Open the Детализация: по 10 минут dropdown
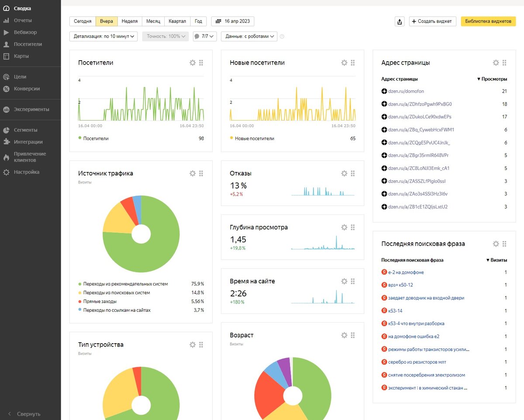 point(103,37)
